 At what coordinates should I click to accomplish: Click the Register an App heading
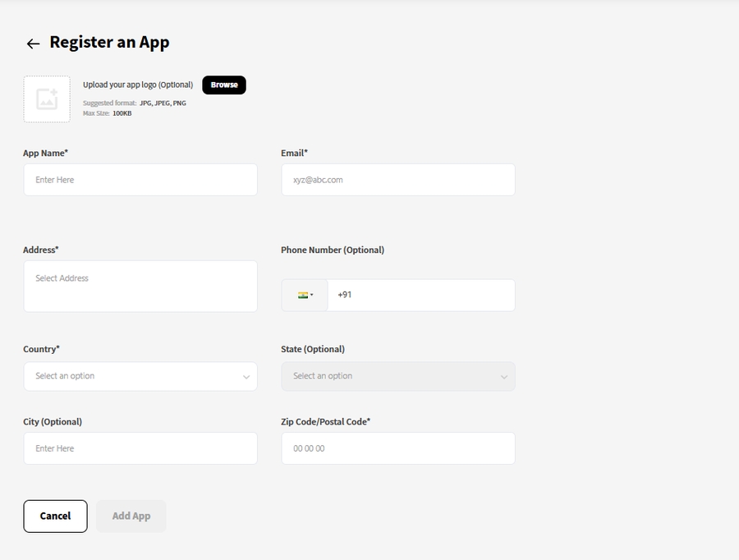(109, 43)
